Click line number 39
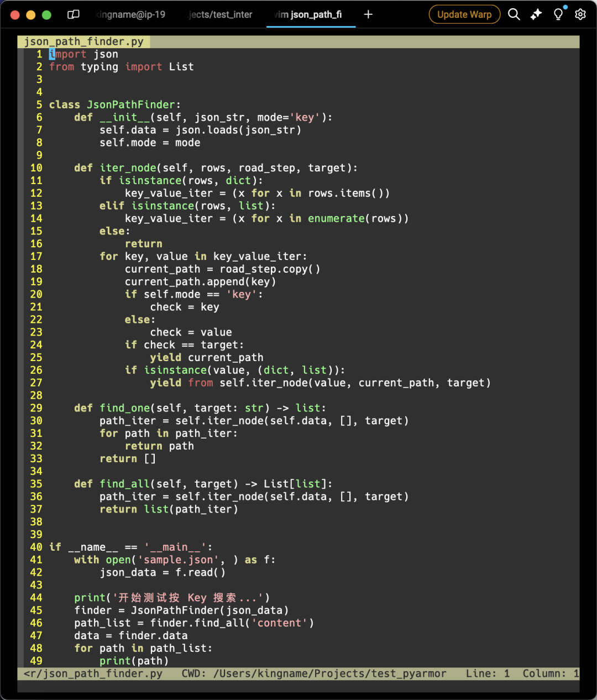Image resolution: width=597 pixels, height=700 pixels. point(36,535)
